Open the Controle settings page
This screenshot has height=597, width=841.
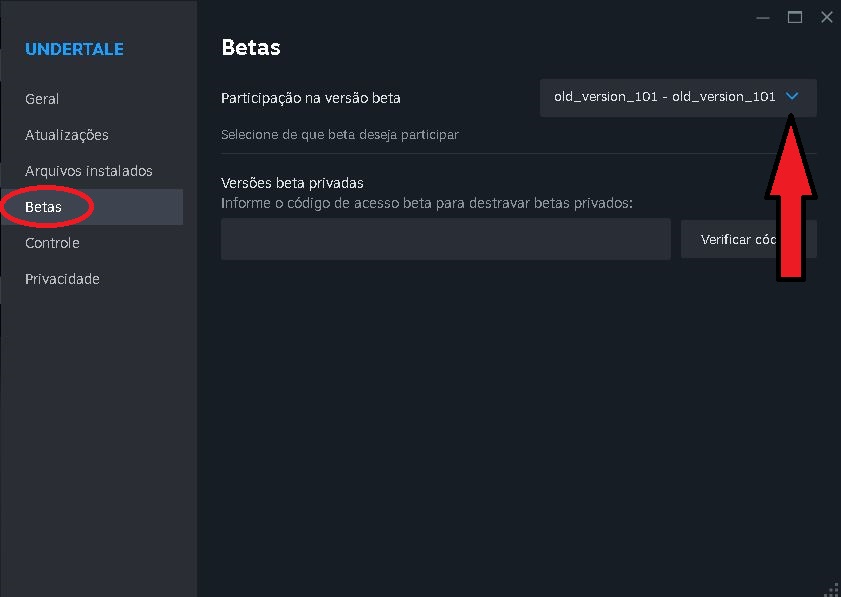(x=52, y=243)
